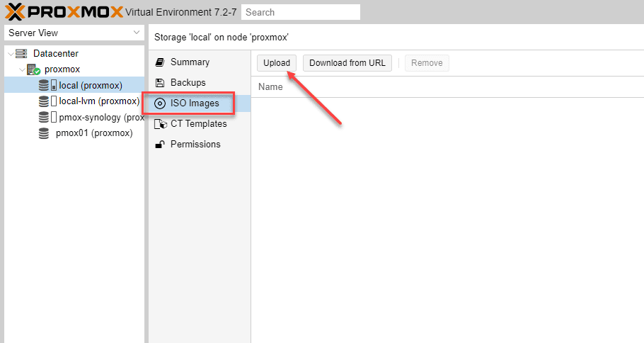Select local-lvm (proxmox) storage

tap(74, 101)
